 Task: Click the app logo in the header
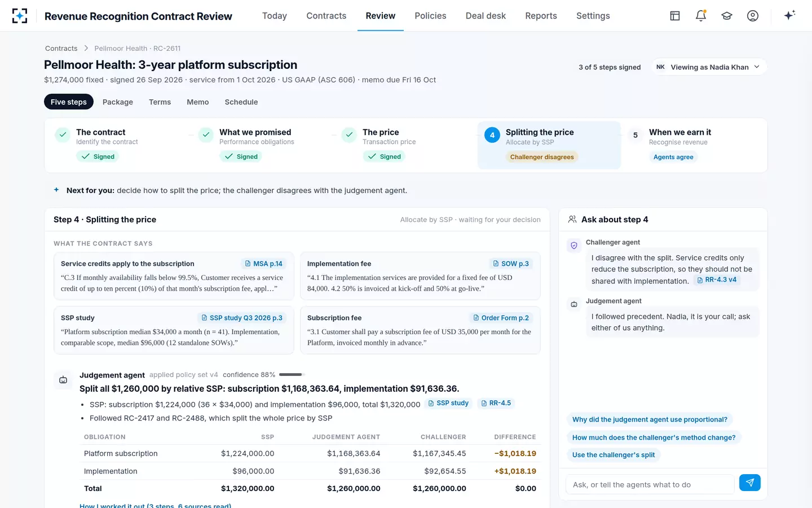click(20, 16)
